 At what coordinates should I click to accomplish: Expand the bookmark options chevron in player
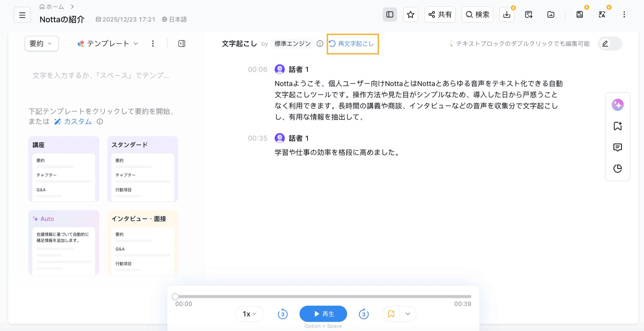(408, 314)
